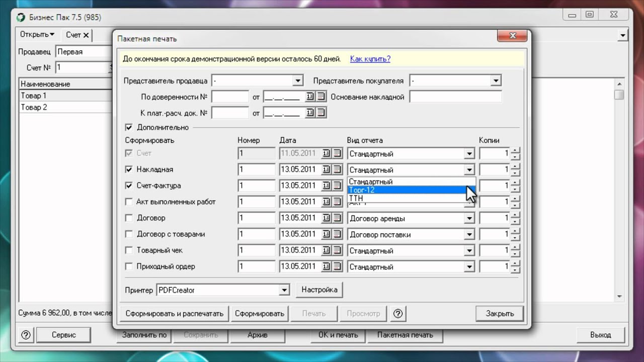Decrease Копии count for Приходный ордер row
The width and height of the screenshot is (644, 362).
tap(515, 269)
